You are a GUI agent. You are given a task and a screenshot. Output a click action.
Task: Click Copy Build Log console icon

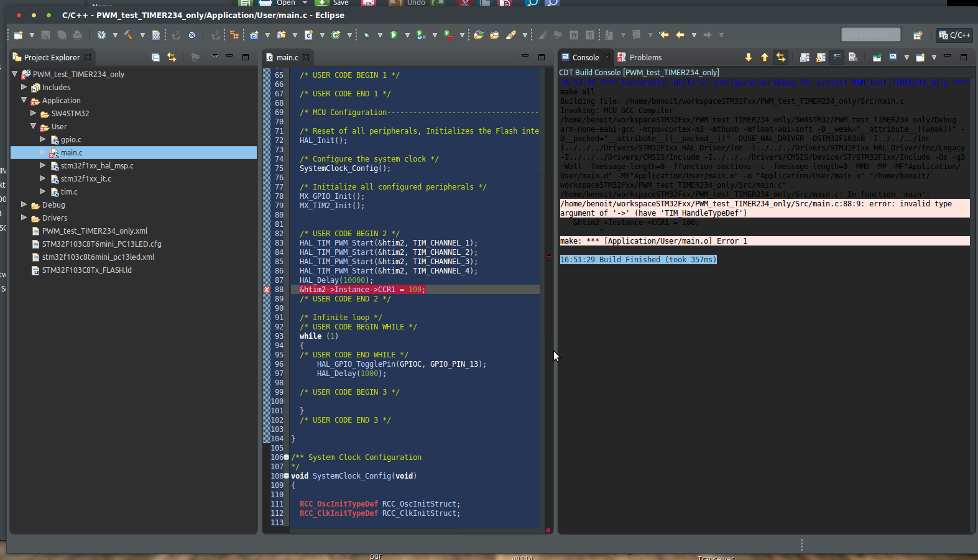pyautogui.click(x=805, y=57)
